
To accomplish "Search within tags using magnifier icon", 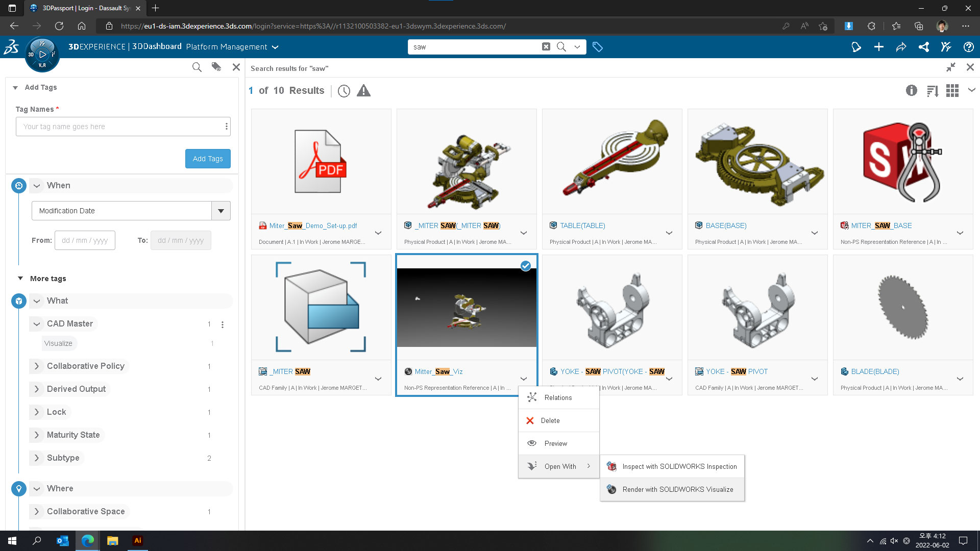I will point(197,67).
